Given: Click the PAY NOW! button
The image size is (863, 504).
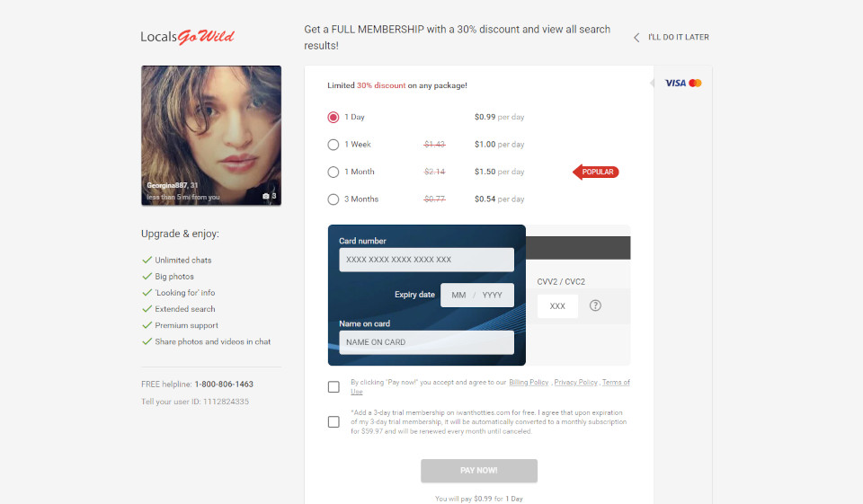Looking at the screenshot, I should 479,471.
